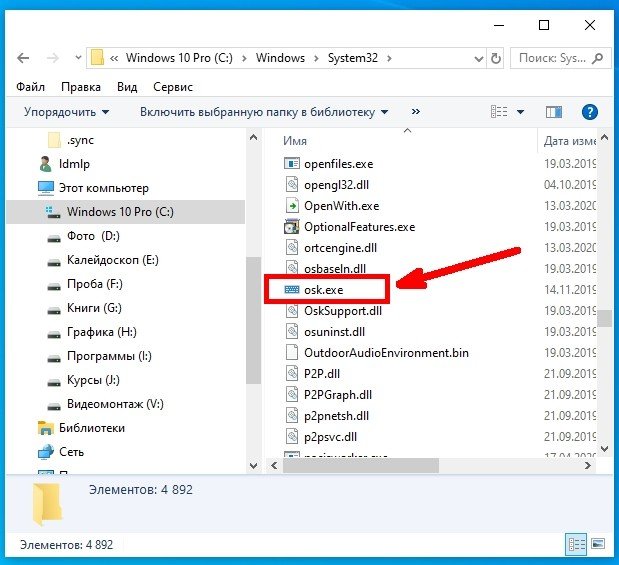Go back with the back arrow
This screenshot has height=565, width=619.
23,58
